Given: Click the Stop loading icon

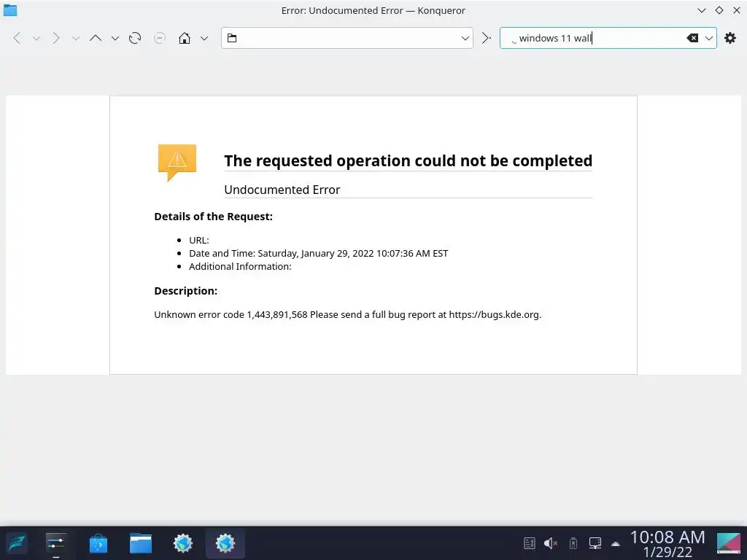Looking at the screenshot, I should (x=160, y=38).
